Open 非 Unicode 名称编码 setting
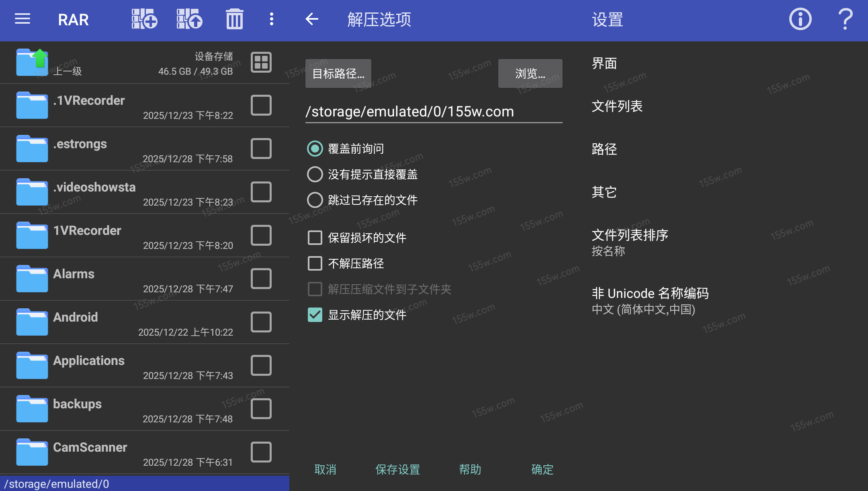 (x=650, y=301)
